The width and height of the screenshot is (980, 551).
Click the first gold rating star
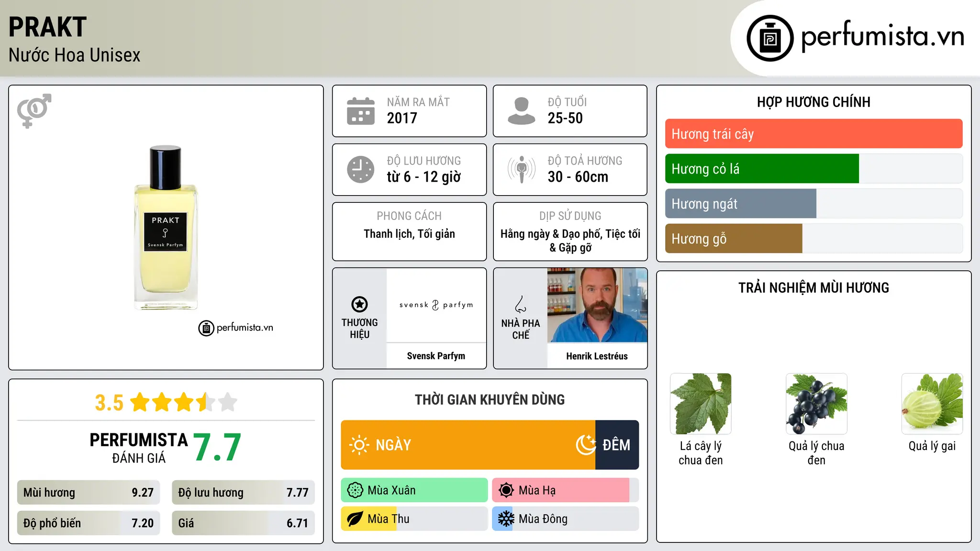140,402
